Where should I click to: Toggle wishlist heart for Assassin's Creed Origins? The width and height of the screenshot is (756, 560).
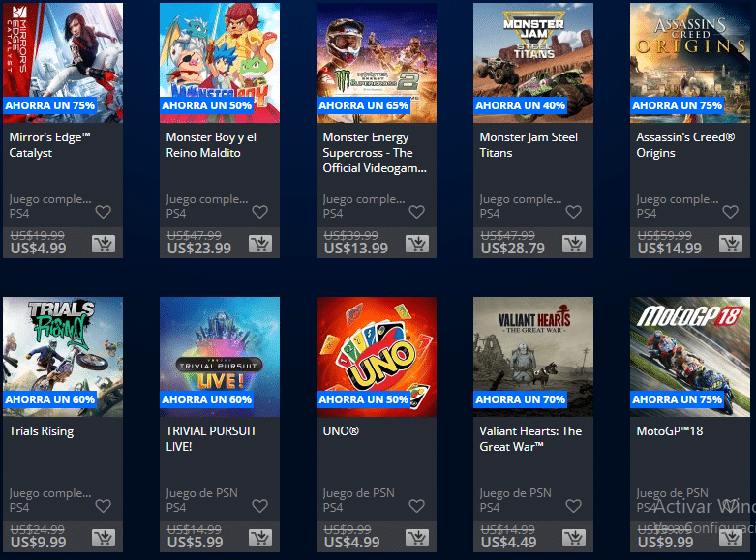tap(730, 212)
